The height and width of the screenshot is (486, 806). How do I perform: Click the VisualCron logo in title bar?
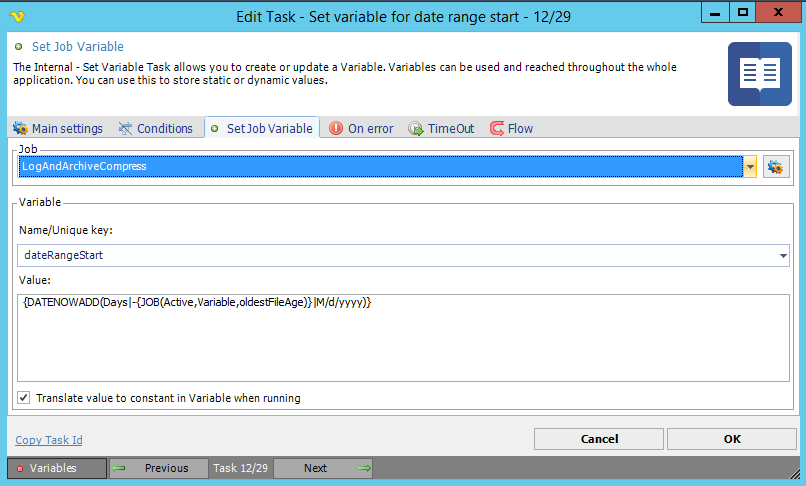pyautogui.click(x=19, y=15)
